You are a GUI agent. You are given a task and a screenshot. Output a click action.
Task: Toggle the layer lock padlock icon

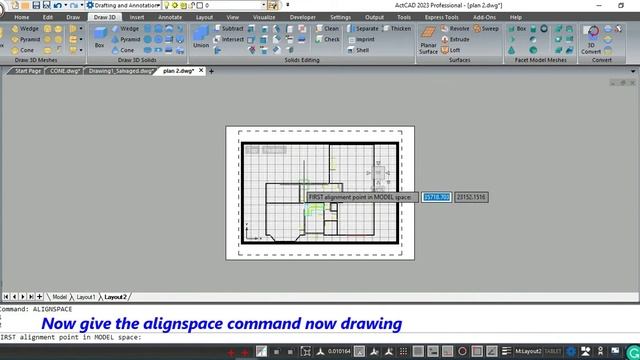(191, 5)
